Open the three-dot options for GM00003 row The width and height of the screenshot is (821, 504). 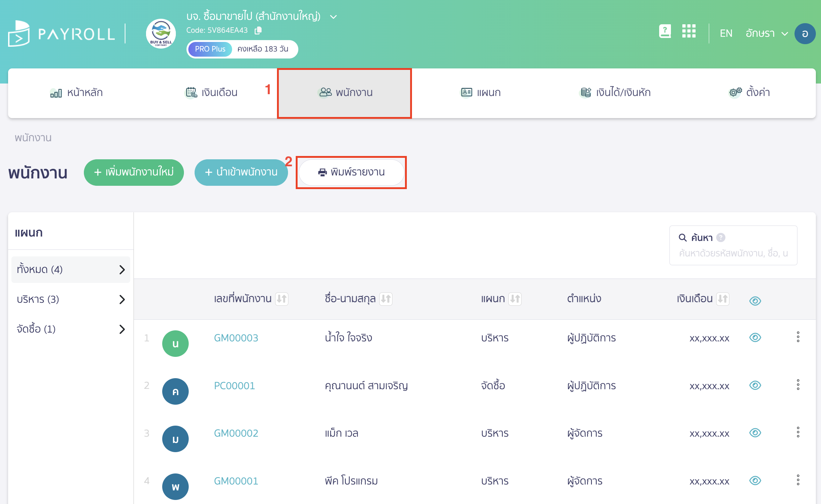798,337
